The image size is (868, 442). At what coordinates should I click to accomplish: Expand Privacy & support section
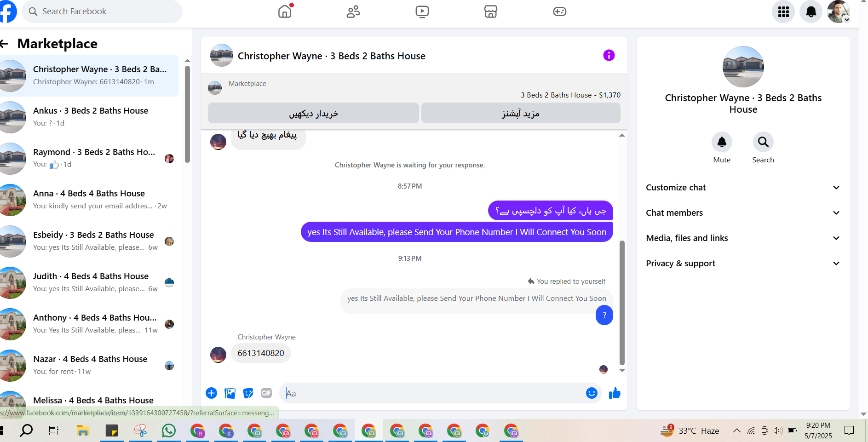743,263
